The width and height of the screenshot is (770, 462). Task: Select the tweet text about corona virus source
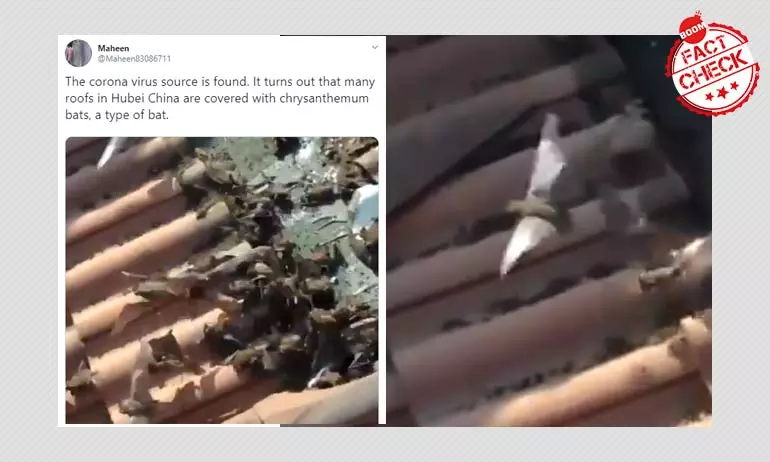220,98
